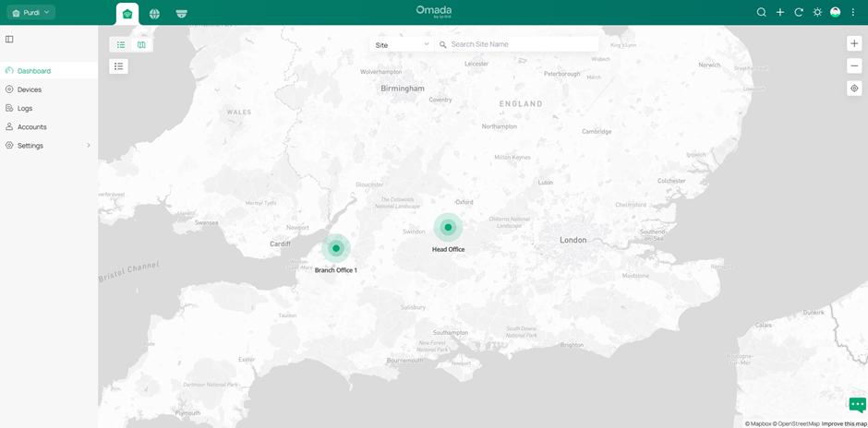Viewport: 868px width, 428px height.
Task: Open Devices in the sidebar
Action: pyautogui.click(x=30, y=89)
